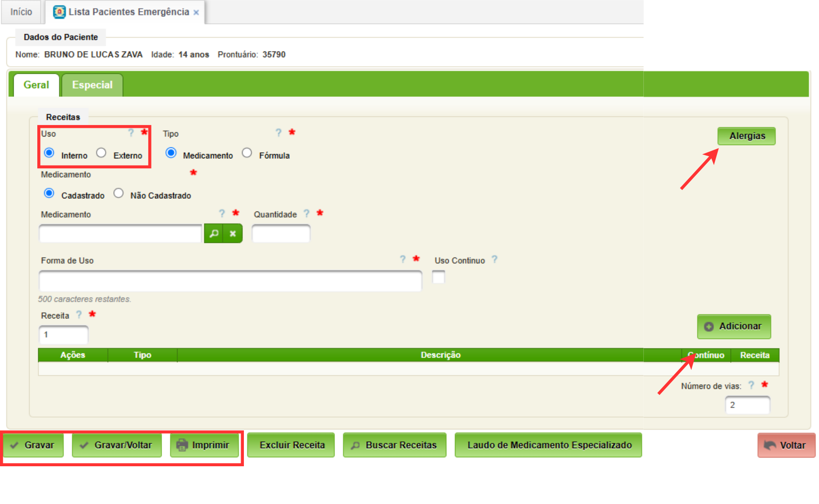The height and width of the screenshot is (504, 819).
Task: Close the Lista Pacientes Emergência tab
Action: [196, 13]
